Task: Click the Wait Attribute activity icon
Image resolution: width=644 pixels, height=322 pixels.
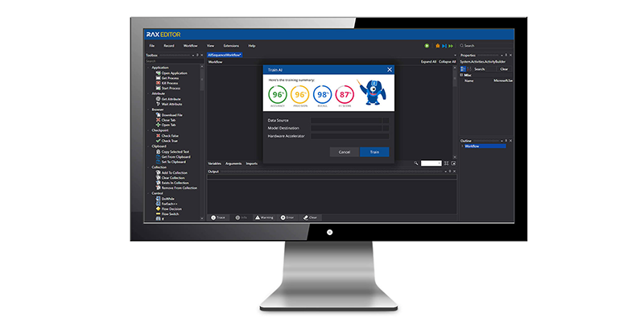Action: click(158, 104)
